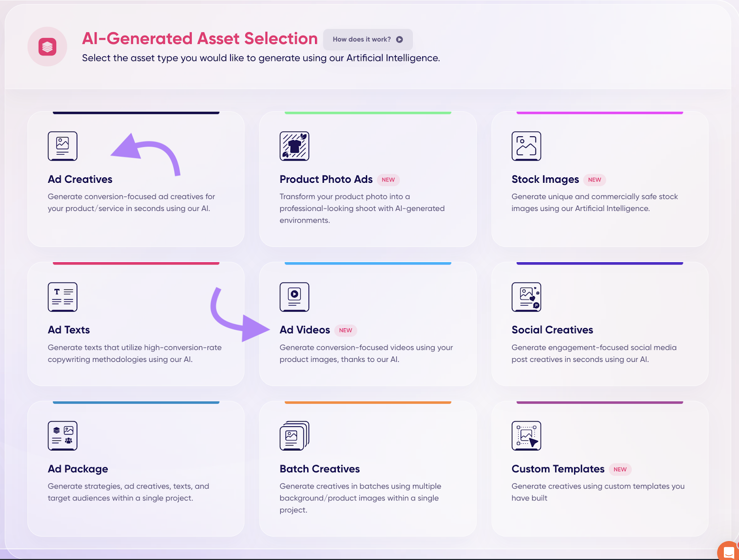
Task: Click the play icon beside How does it work
Action: pyautogui.click(x=400, y=40)
